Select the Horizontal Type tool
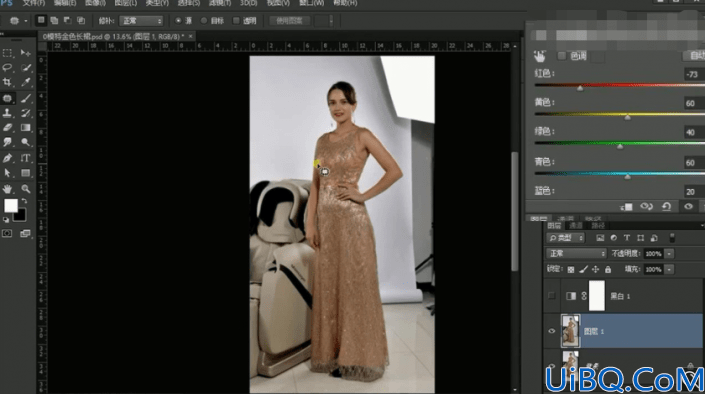 pyautogui.click(x=26, y=158)
